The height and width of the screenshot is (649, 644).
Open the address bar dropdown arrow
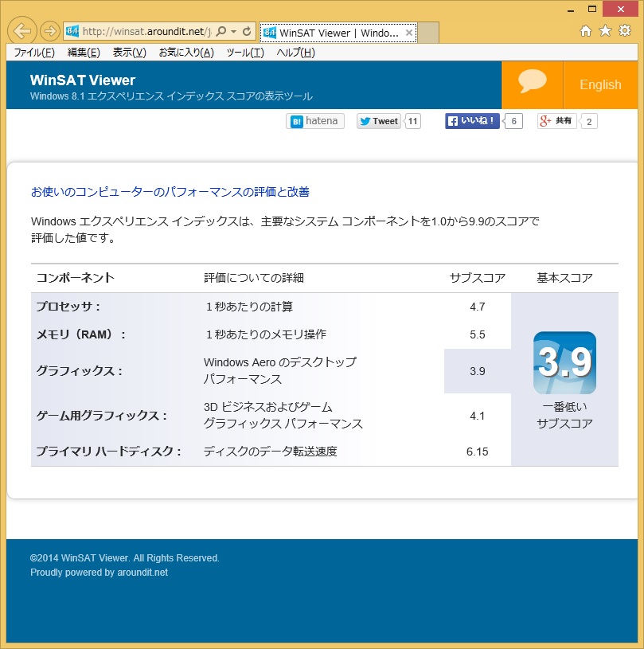234,32
